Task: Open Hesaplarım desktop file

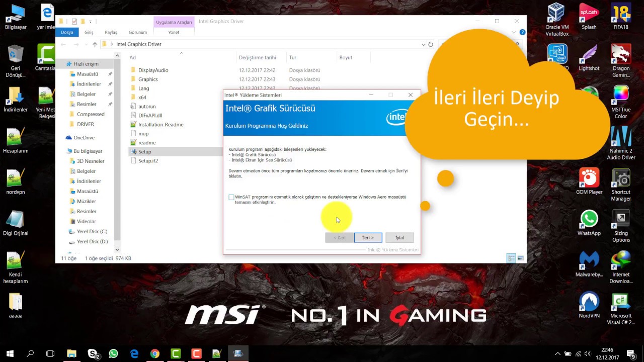Action: click(16, 141)
